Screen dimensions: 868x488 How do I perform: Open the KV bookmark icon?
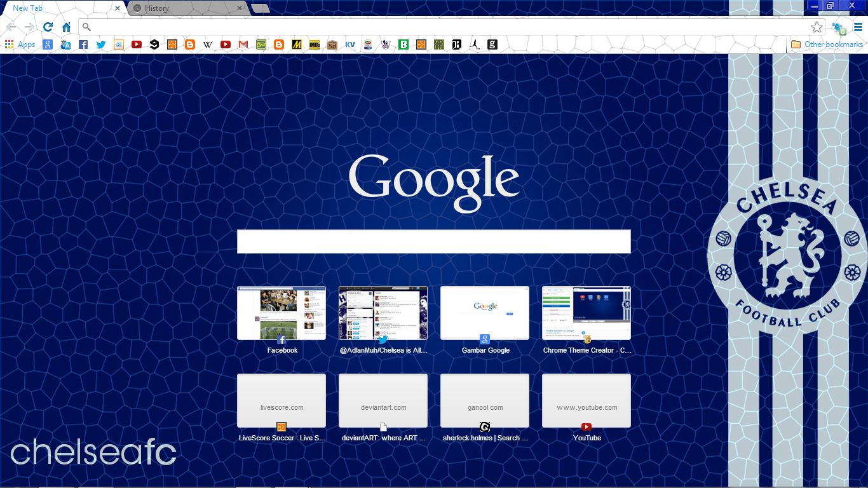click(350, 44)
